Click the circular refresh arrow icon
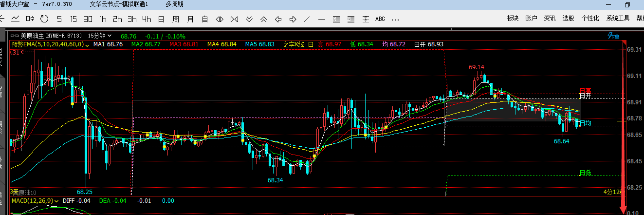The width and height of the screenshot is (644, 215). coord(44,19)
